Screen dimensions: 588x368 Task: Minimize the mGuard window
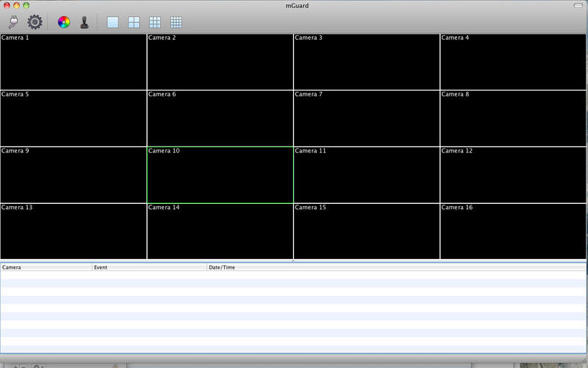[x=16, y=5]
